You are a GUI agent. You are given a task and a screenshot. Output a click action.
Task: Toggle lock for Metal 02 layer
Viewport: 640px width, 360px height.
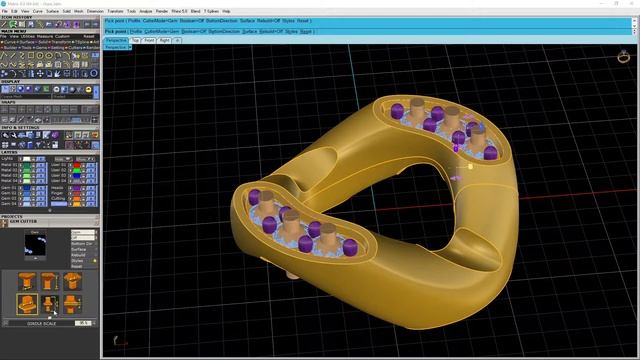(x=33, y=170)
